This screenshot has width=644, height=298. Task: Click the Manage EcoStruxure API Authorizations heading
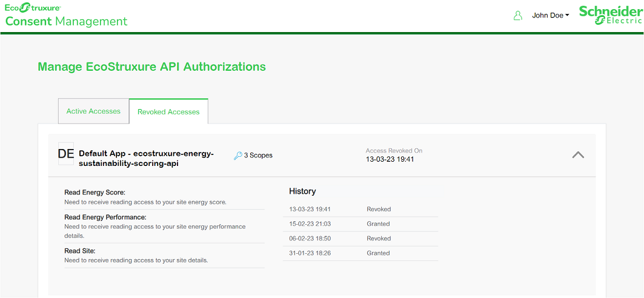point(151,67)
